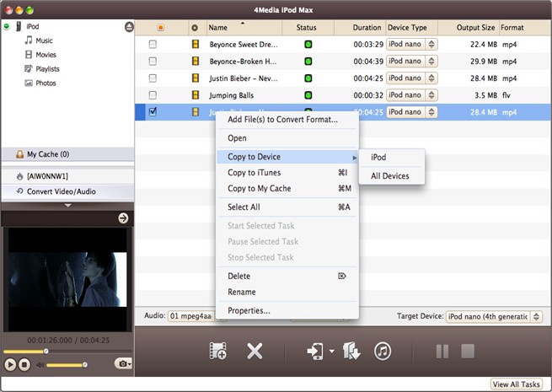This screenshot has width=552, height=392.
Task: Choose Delete in the context menu
Action: (287, 277)
